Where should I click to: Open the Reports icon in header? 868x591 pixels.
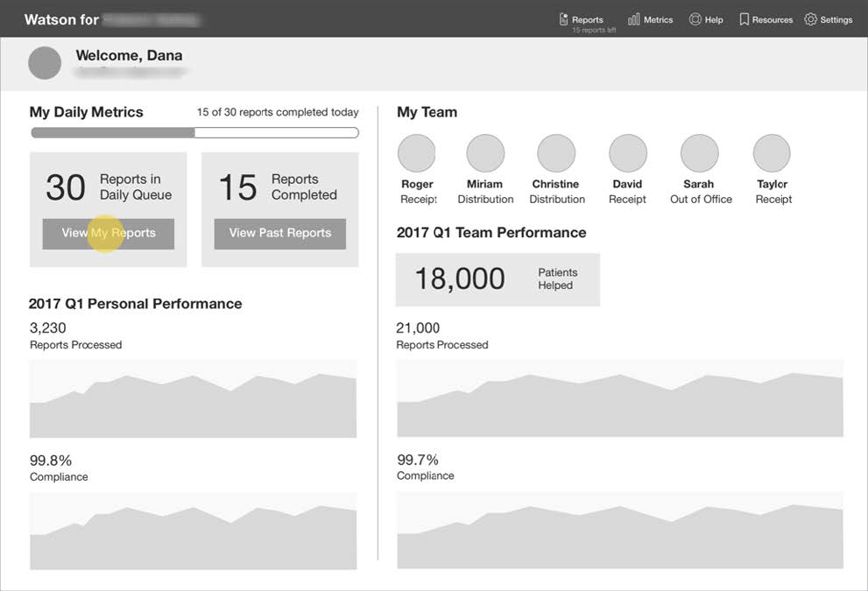(564, 19)
